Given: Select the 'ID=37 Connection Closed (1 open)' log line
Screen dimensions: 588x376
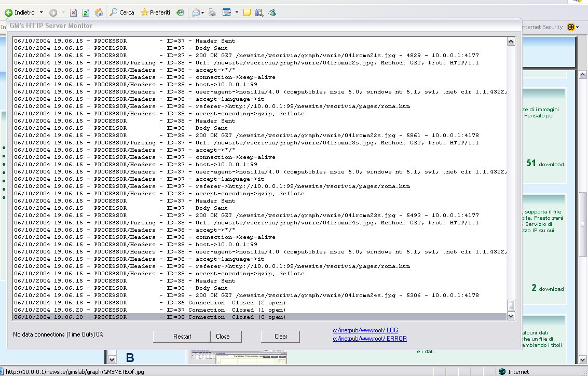Looking at the screenshot, I should point(259,310).
